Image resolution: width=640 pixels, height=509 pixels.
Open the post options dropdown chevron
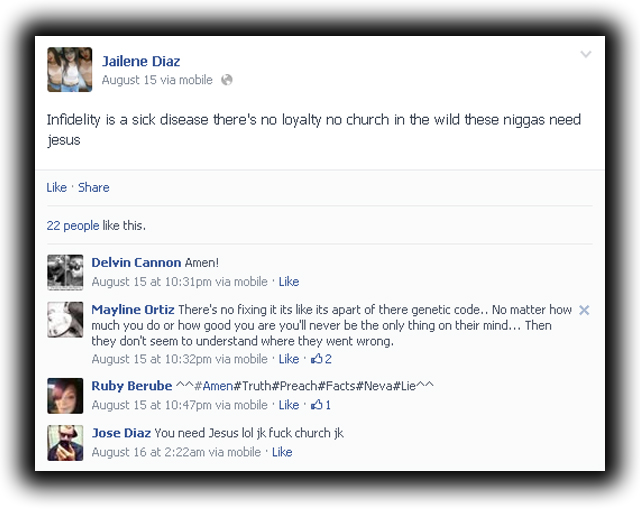point(586,54)
